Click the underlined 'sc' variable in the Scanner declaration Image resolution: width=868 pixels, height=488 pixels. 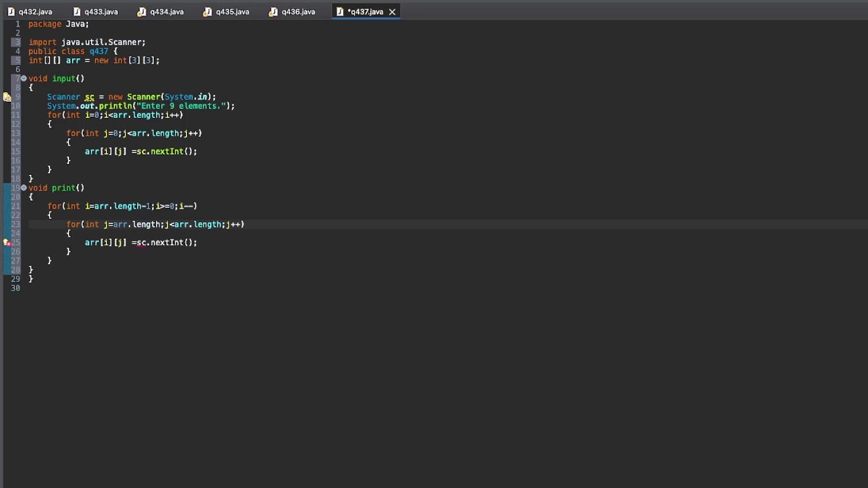(x=90, y=97)
